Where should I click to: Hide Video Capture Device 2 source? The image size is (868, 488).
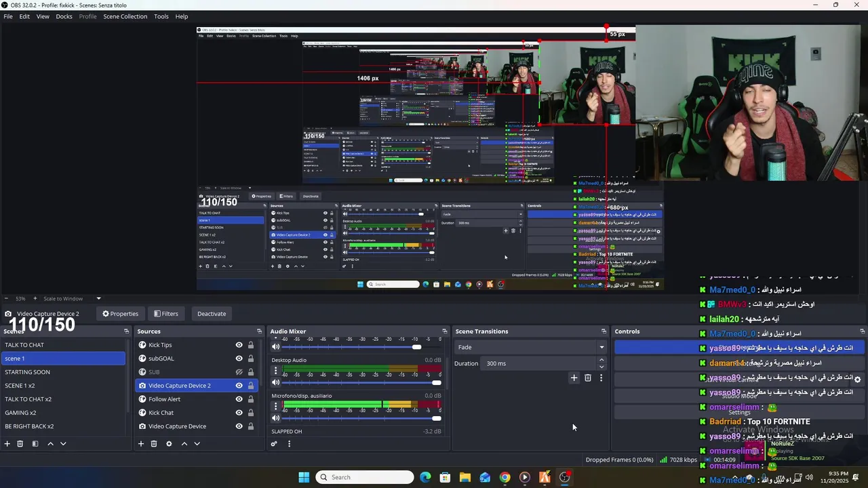[x=239, y=386]
